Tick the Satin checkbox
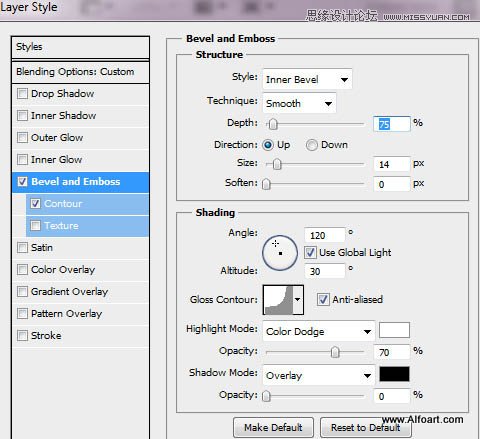This screenshot has height=439, width=480. (x=22, y=248)
